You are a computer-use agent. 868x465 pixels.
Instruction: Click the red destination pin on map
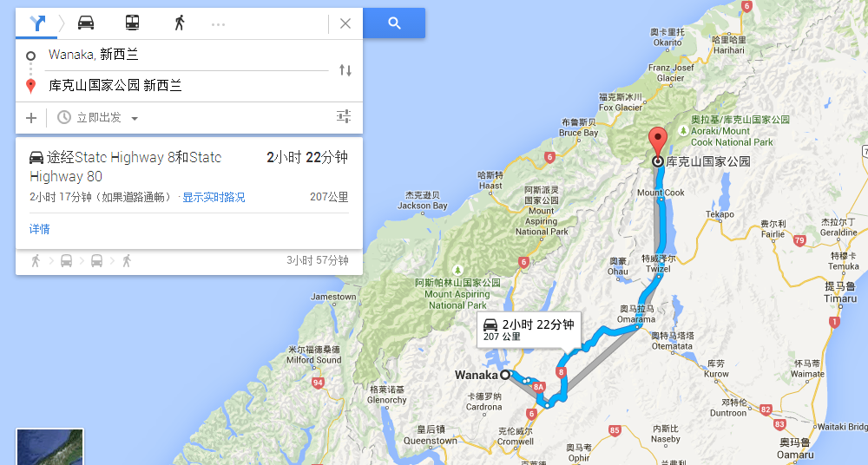[658, 142]
